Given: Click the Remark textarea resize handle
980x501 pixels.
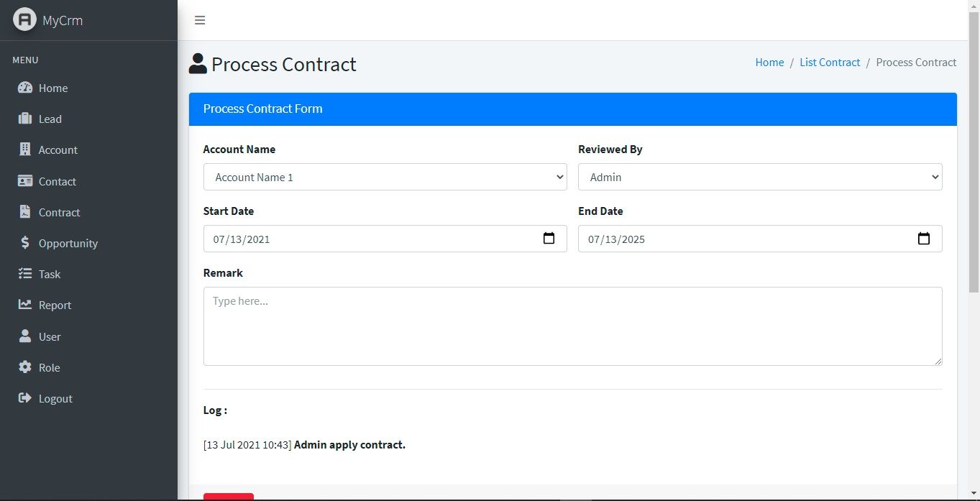Looking at the screenshot, I should [938, 361].
